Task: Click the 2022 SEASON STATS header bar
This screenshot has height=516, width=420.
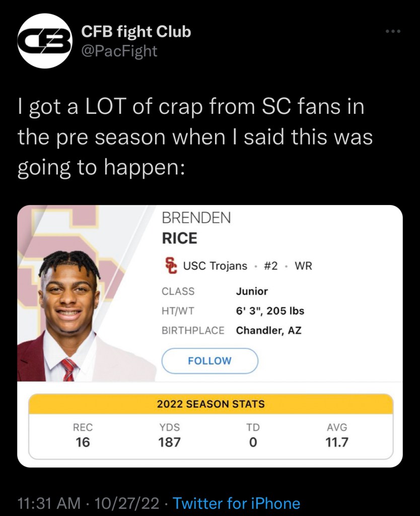Action: click(211, 404)
